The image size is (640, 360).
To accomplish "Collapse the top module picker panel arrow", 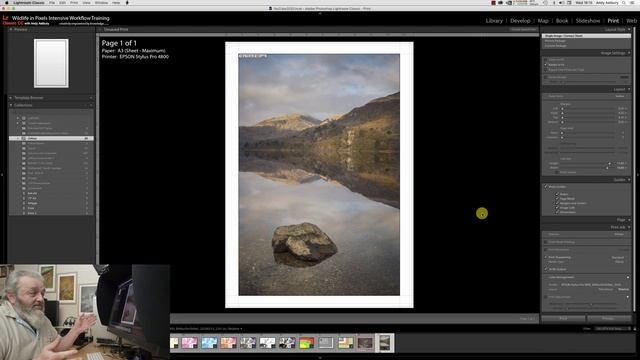I will (x=320, y=13).
